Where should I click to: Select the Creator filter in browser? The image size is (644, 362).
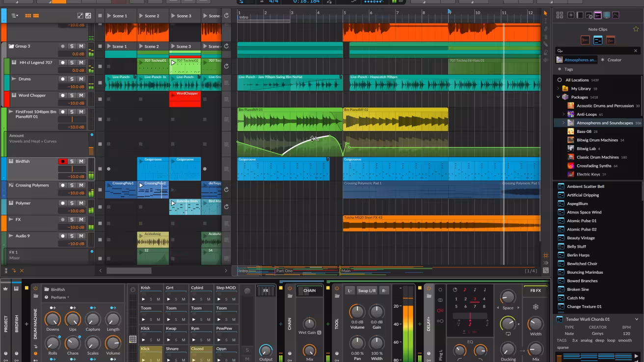click(611, 60)
